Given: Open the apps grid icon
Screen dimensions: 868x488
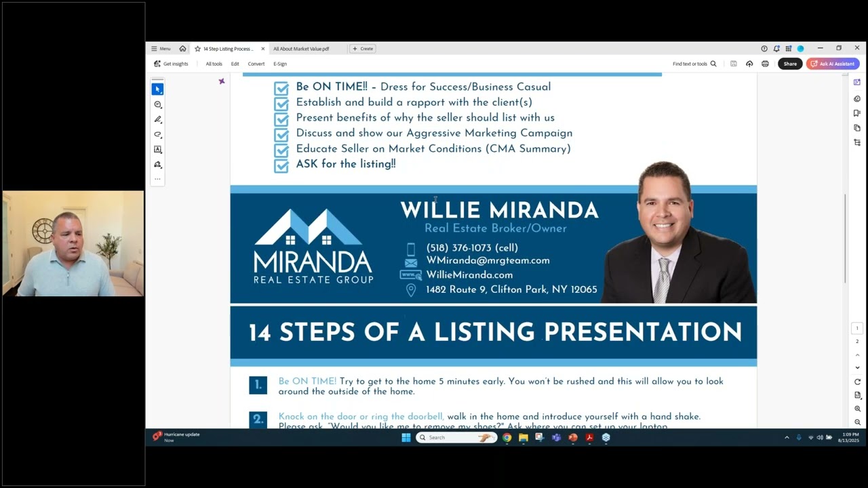Looking at the screenshot, I should [789, 49].
